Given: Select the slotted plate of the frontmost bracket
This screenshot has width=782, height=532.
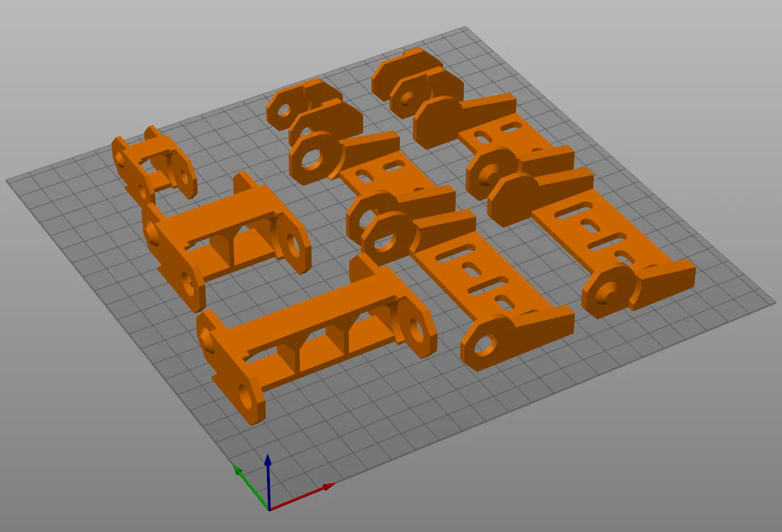Looking at the screenshot, I should pos(478,282).
